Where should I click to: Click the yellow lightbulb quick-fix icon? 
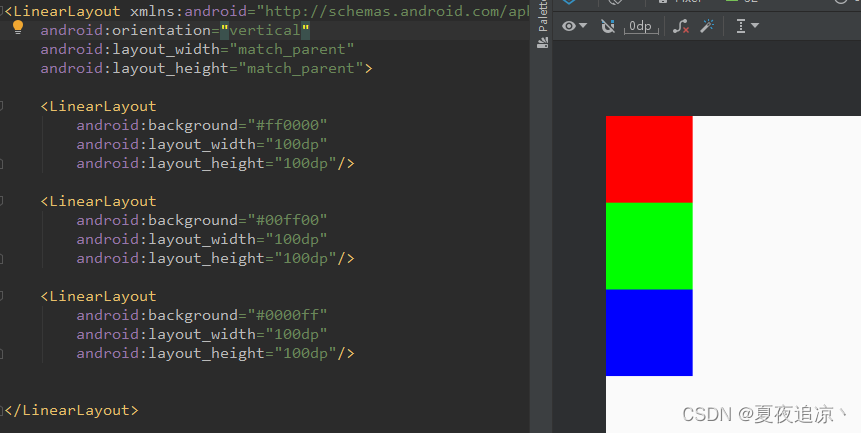point(18,27)
